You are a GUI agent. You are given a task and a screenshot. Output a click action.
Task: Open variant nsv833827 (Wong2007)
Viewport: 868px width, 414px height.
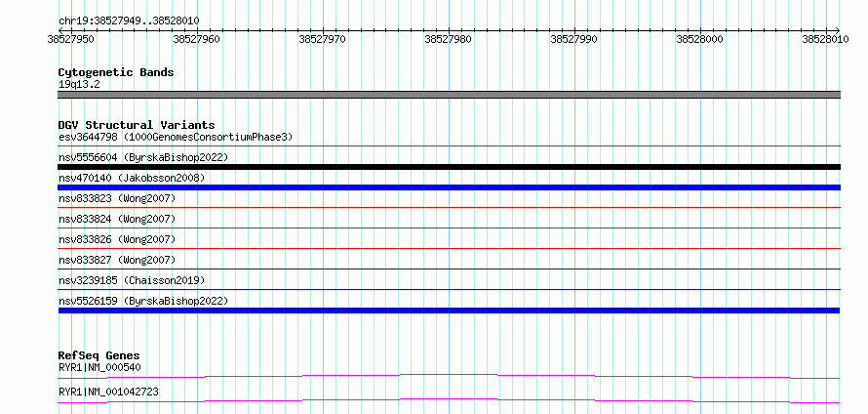(117, 260)
